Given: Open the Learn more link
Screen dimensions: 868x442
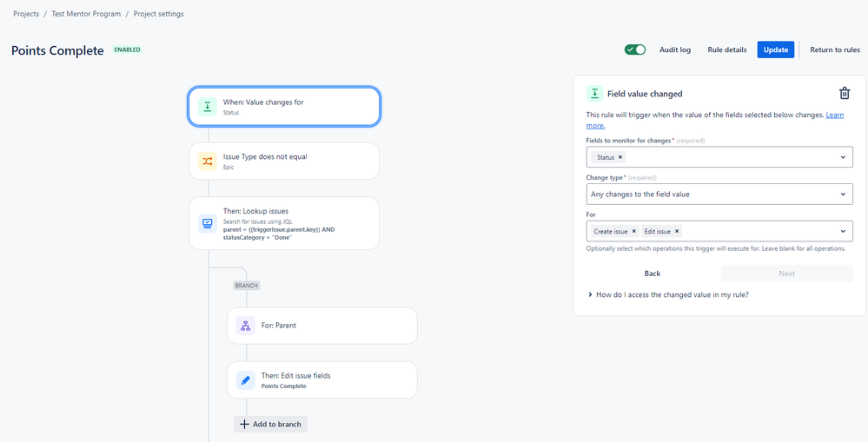Looking at the screenshot, I should point(835,115).
